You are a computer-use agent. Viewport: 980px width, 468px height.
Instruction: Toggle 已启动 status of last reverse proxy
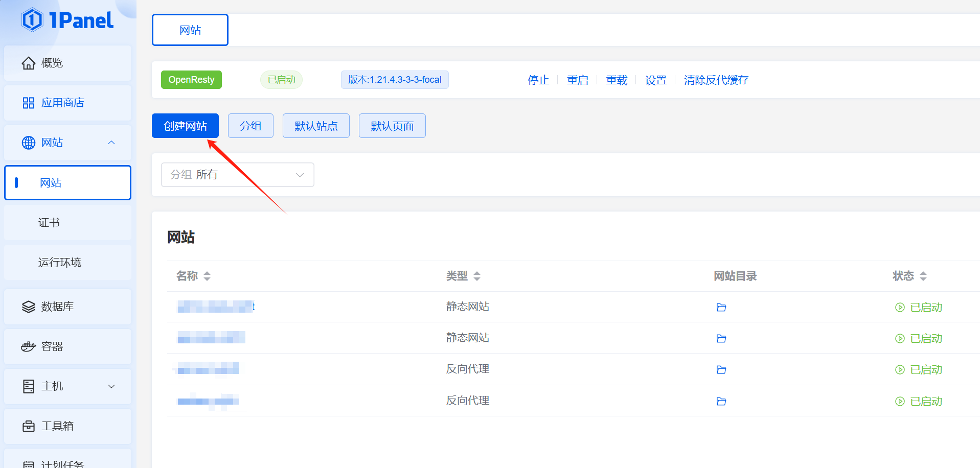(919, 401)
